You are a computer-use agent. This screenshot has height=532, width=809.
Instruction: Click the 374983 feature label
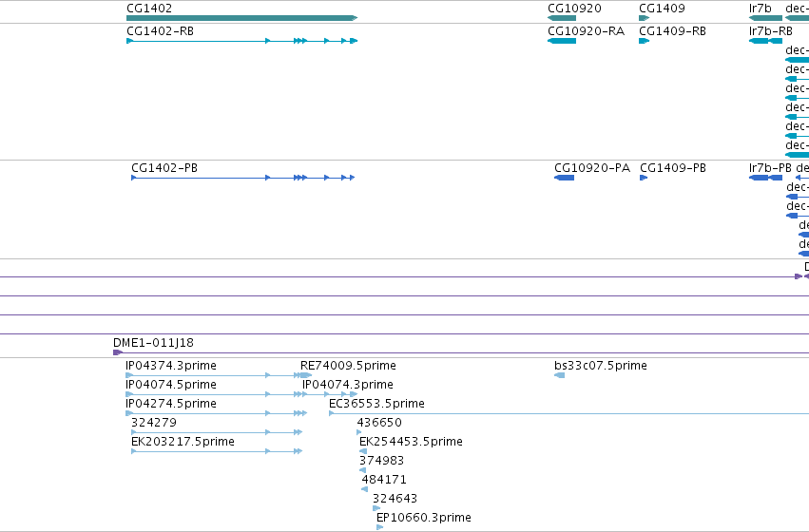pyautogui.click(x=381, y=461)
